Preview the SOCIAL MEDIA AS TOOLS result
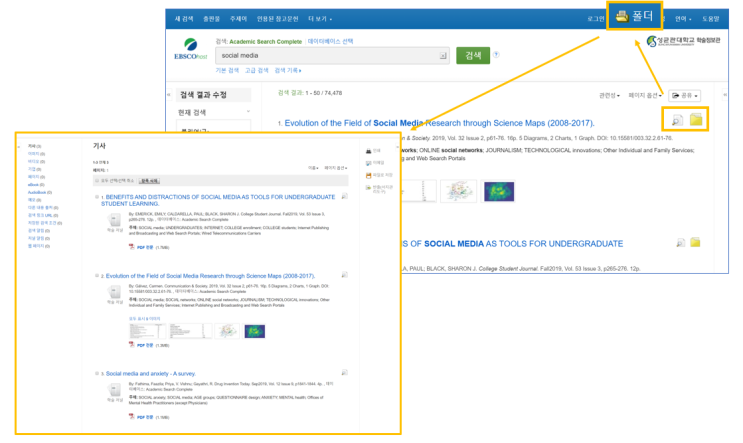 click(x=680, y=243)
